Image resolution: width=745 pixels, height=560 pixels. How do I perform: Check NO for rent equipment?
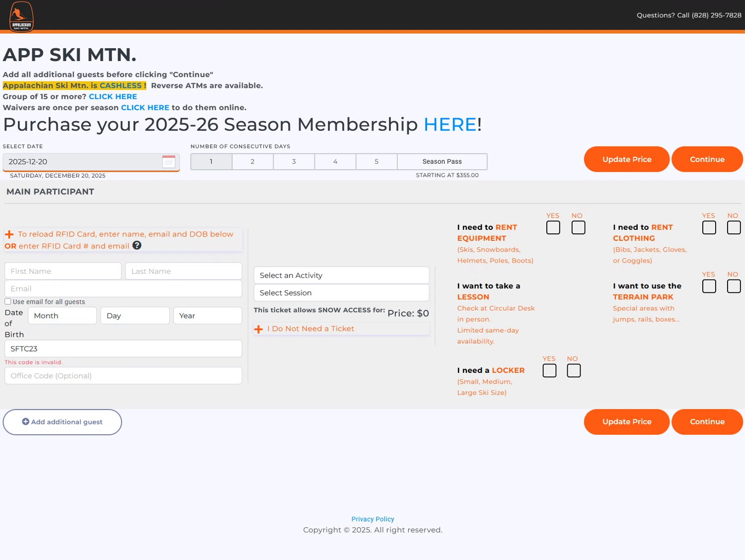tap(578, 227)
